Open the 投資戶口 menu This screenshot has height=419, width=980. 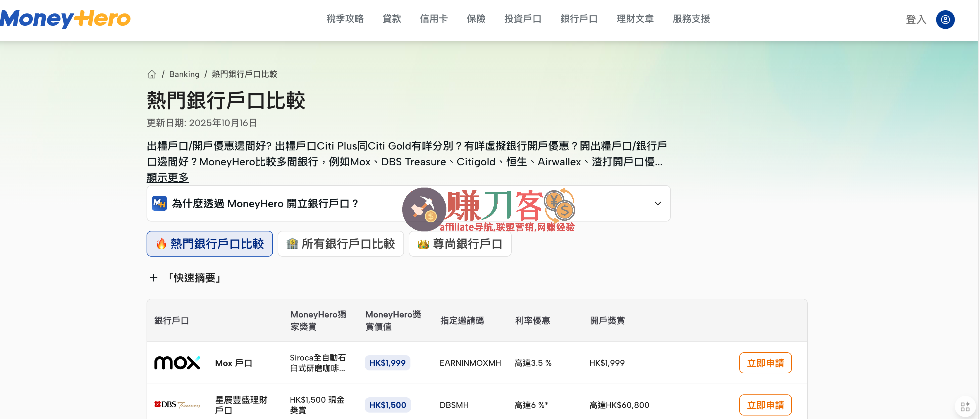pos(522,19)
